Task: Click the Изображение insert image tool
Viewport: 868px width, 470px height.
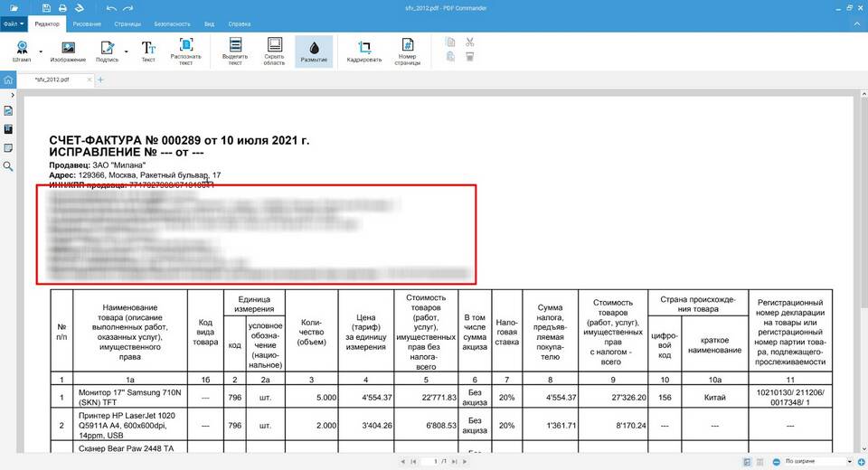Action: pyautogui.click(x=68, y=52)
